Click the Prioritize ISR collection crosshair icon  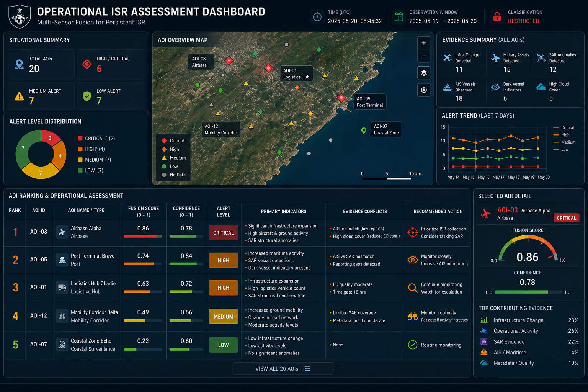click(x=412, y=232)
